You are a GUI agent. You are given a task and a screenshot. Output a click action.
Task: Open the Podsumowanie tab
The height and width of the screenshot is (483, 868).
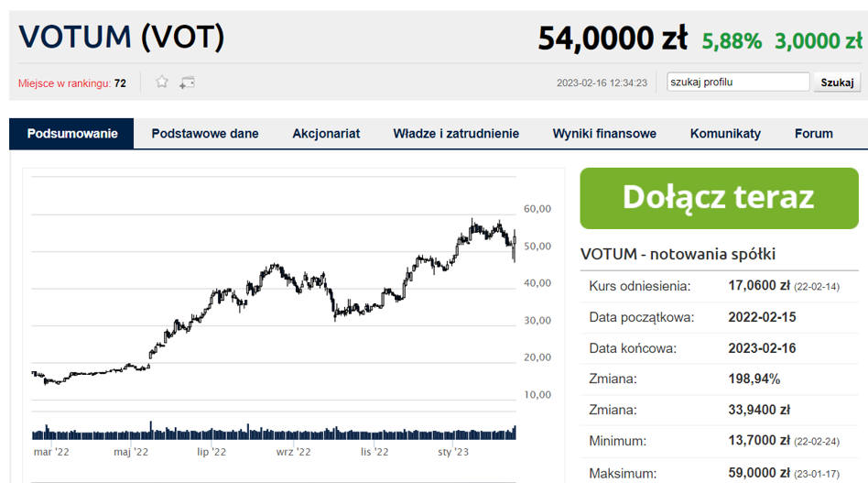click(x=72, y=134)
